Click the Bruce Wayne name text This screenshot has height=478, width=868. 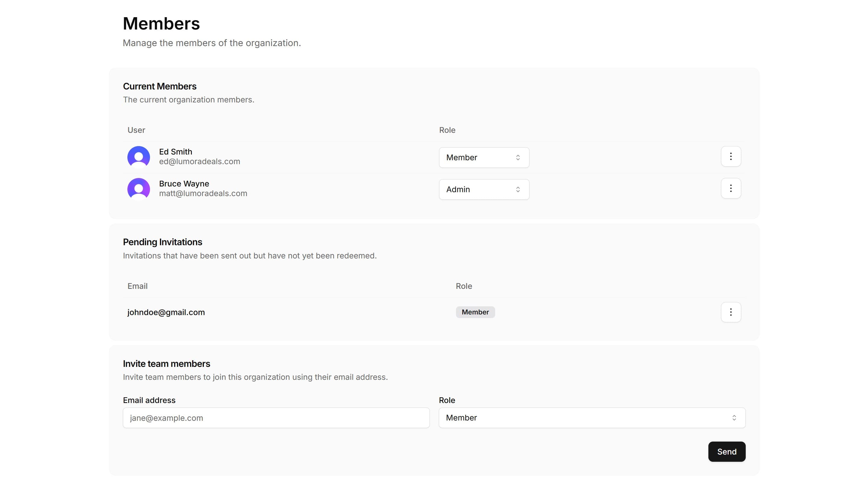[184, 184]
